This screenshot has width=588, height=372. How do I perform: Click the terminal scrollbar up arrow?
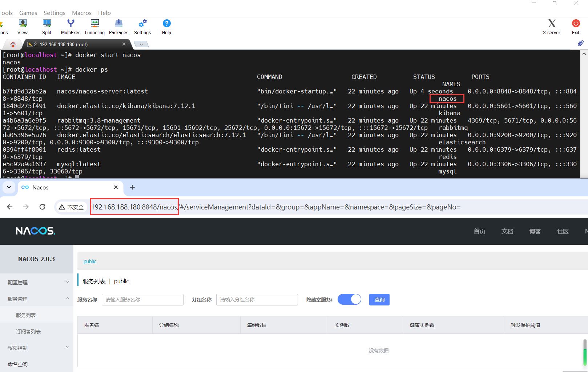pos(584,54)
